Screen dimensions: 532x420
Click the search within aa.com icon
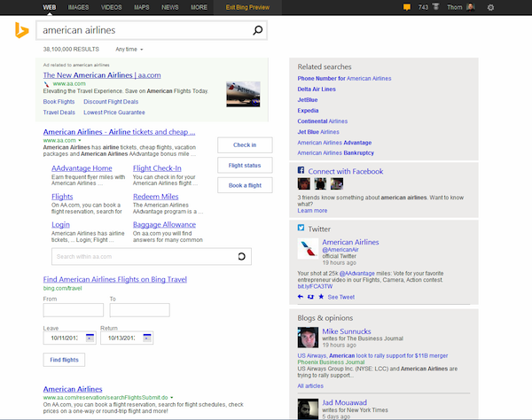pos(242,257)
